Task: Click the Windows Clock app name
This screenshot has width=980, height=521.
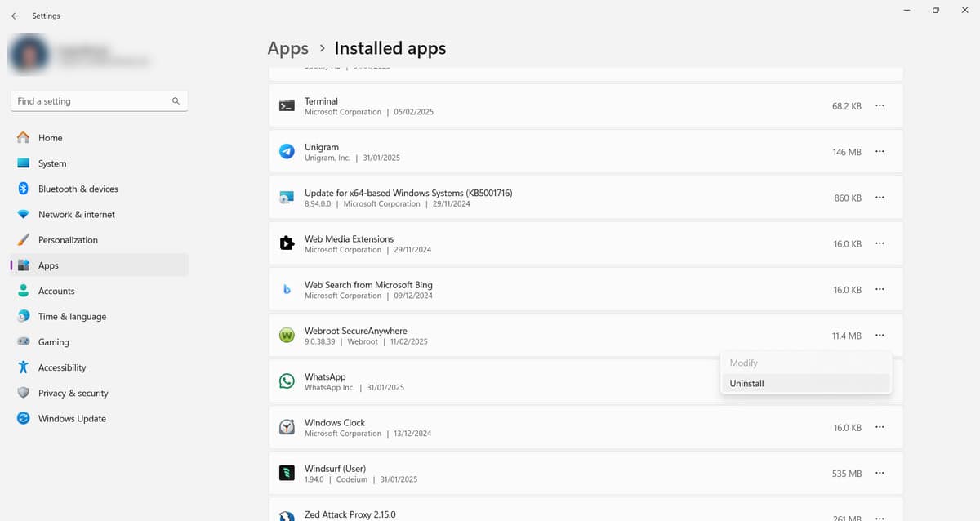Action: (x=335, y=422)
